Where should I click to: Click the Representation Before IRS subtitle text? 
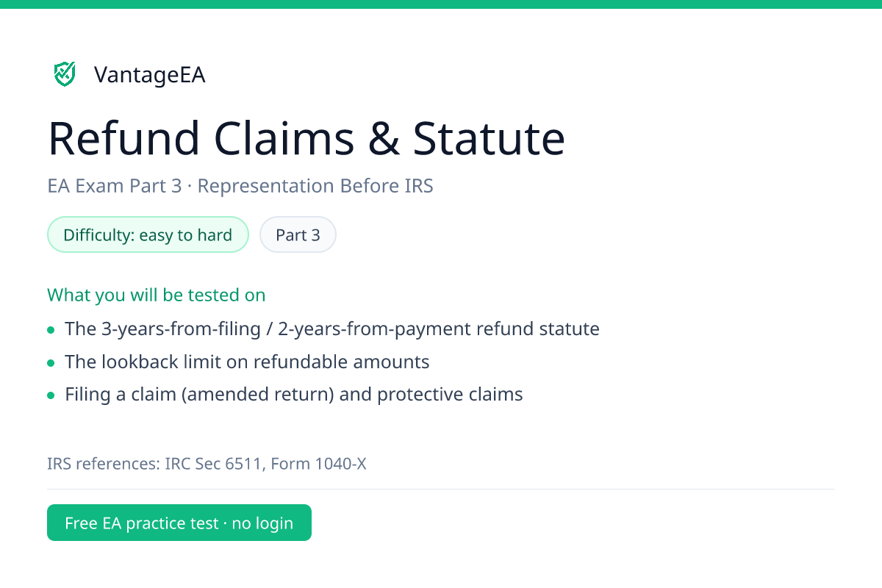pos(315,186)
